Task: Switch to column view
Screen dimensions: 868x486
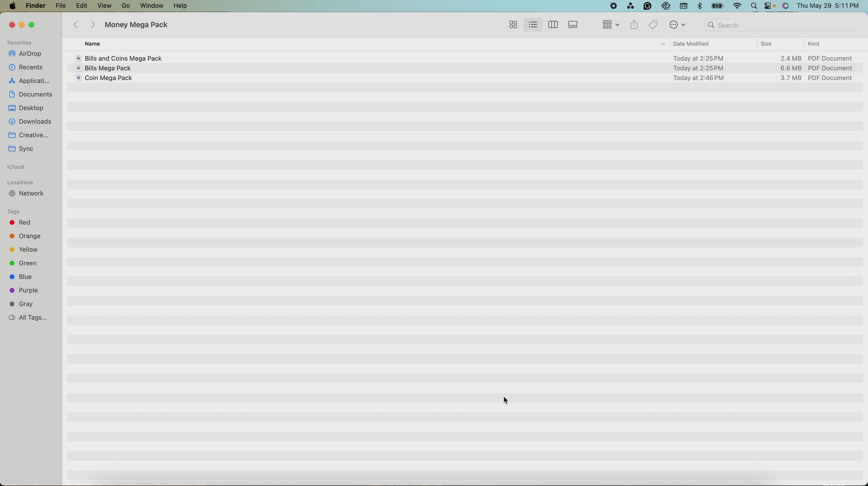Action: click(553, 25)
